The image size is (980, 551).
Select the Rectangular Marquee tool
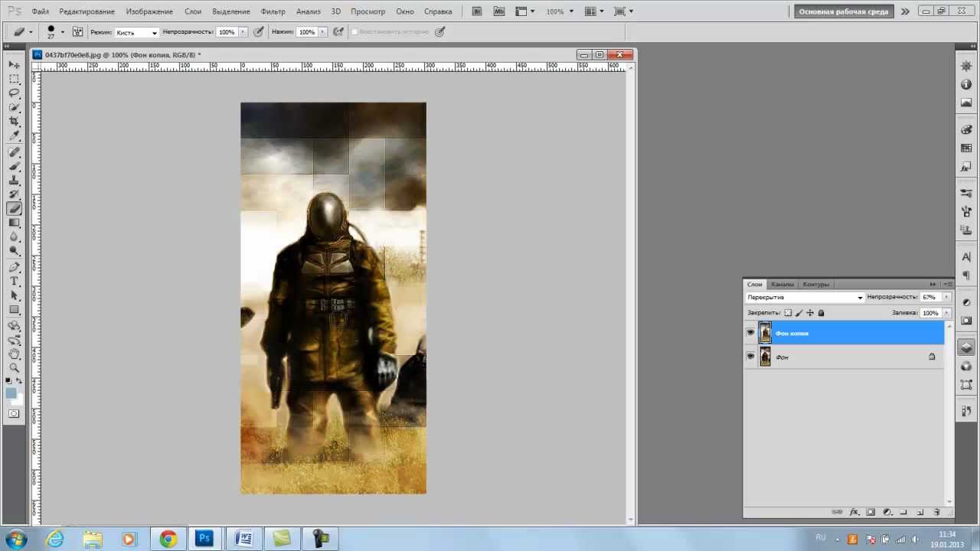click(14, 79)
